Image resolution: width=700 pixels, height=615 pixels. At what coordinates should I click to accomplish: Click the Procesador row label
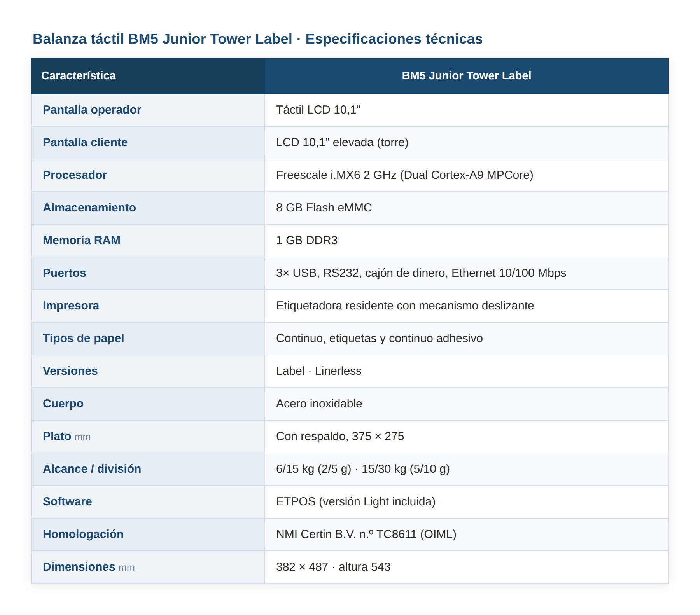(75, 175)
